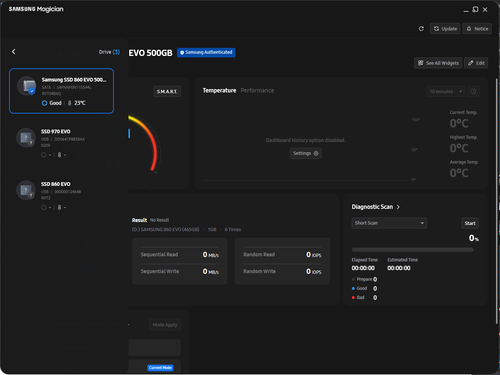Click the Samsung Magician logo
The height and width of the screenshot is (375, 500).
[x=36, y=9]
